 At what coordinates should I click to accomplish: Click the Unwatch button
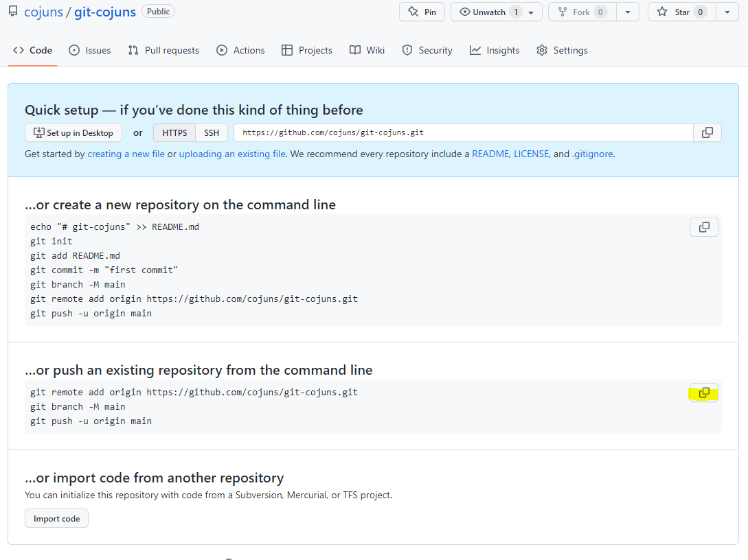(x=496, y=12)
